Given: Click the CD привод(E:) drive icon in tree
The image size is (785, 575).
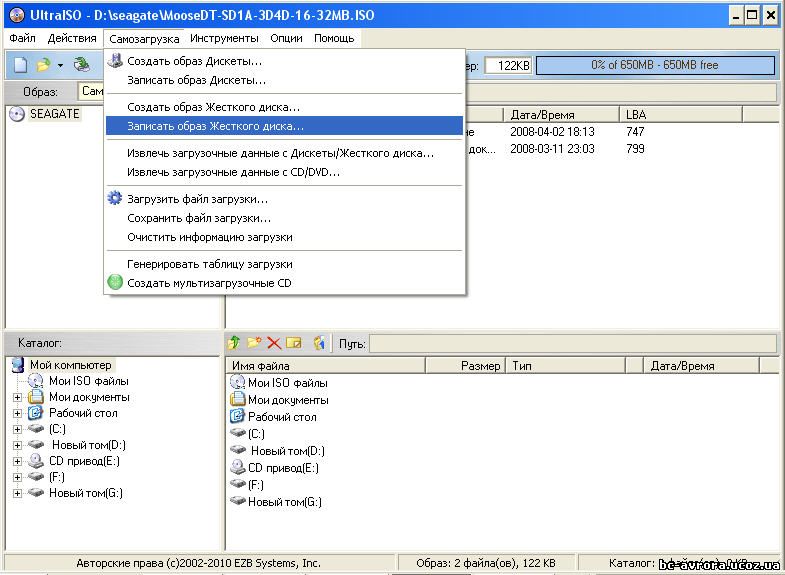Looking at the screenshot, I should [36, 460].
